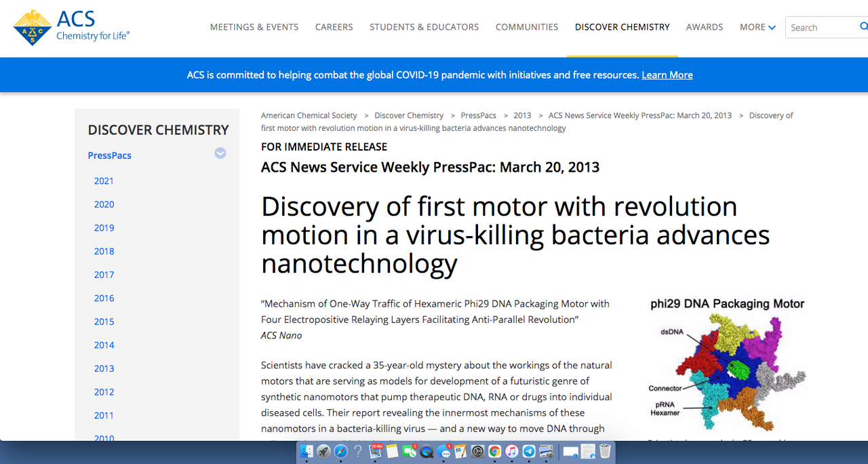Image resolution: width=868 pixels, height=464 pixels.
Task: Go to PressPacs breadcrumb link
Action: coord(479,115)
